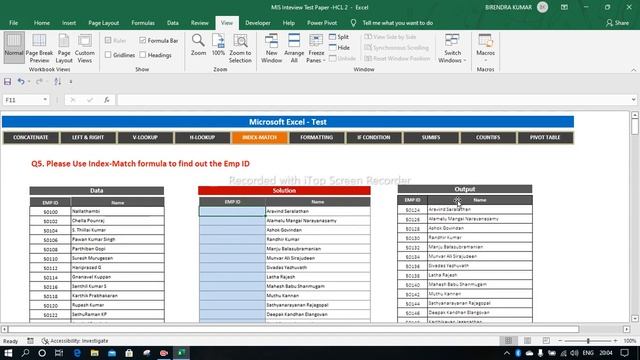The width and height of the screenshot is (640, 360).
Task: Click the 100% zoom level in the status bar
Action: pyautogui.click(x=629, y=340)
